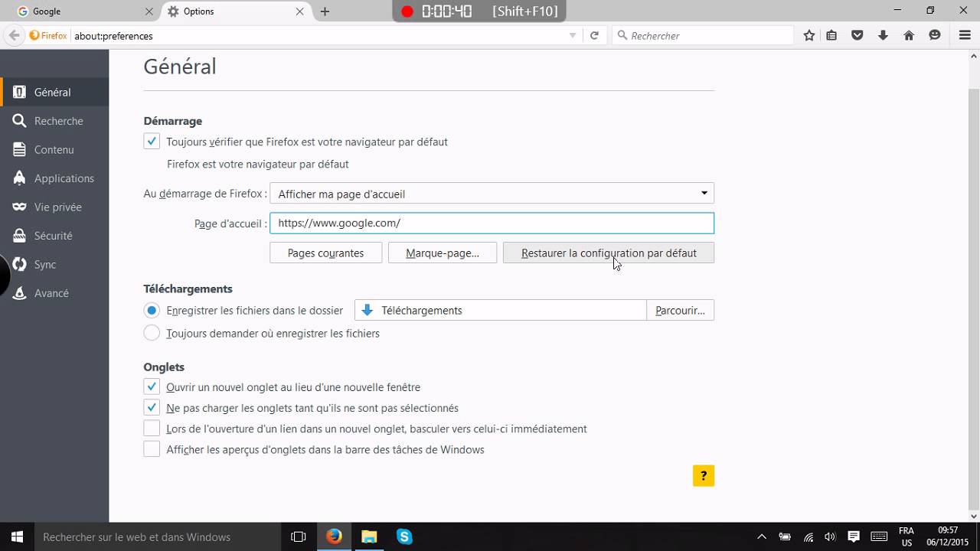Open Task View on taskbar
The height and width of the screenshot is (551, 980).
click(x=299, y=537)
